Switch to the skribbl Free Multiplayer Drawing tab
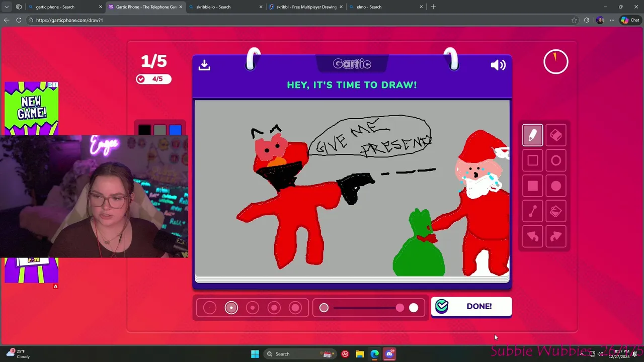The width and height of the screenshot is (644, 362). coord(306,7)
